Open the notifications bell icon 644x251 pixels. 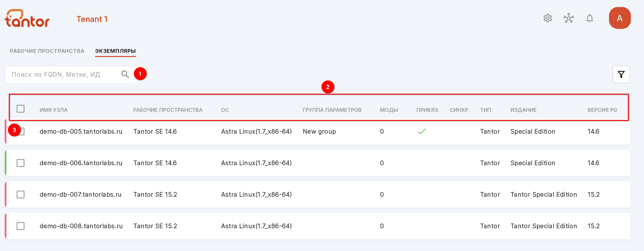[589, 18]
